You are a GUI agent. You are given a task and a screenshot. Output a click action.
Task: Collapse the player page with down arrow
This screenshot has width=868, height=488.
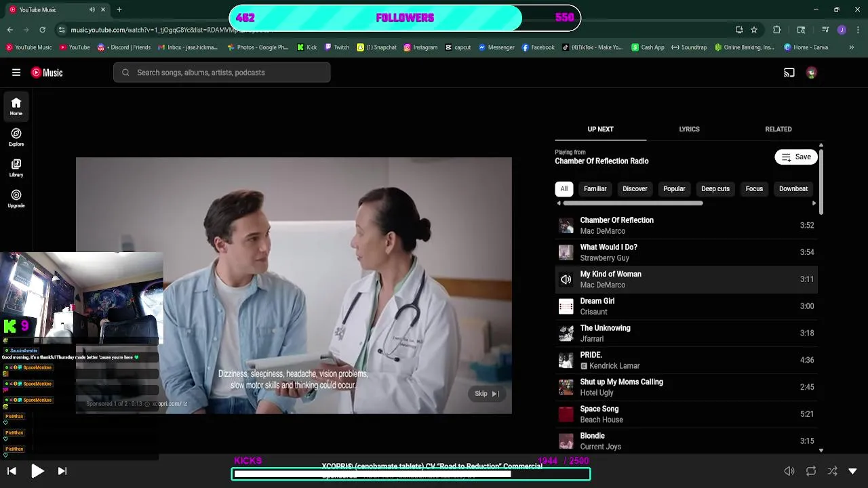(x=853, y=471)
